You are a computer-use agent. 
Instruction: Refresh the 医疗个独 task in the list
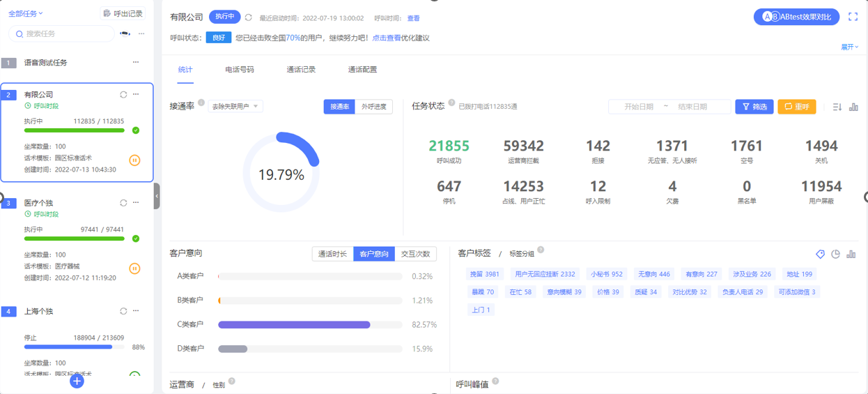pos(123,203)
